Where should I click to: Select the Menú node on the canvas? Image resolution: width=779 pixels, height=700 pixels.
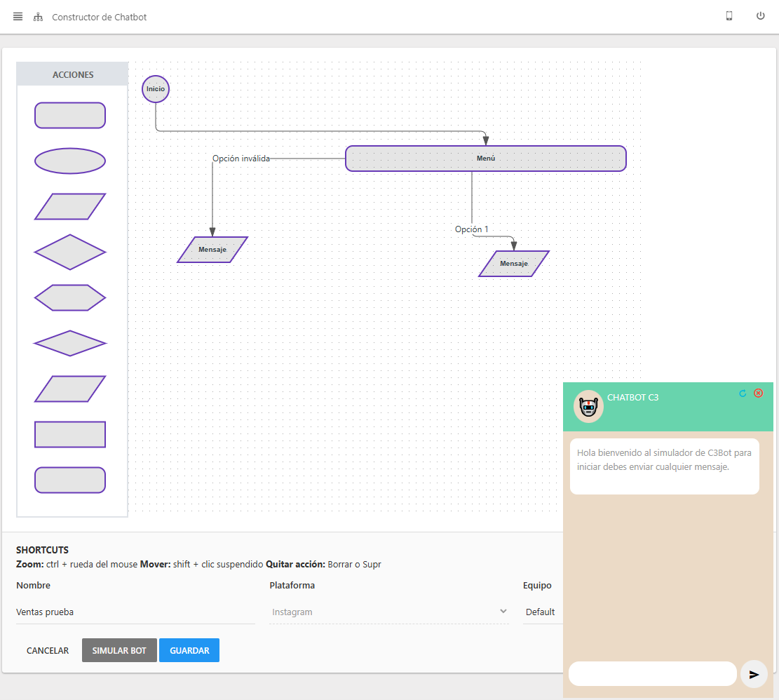pyautogui.click(x=485, y=159)
